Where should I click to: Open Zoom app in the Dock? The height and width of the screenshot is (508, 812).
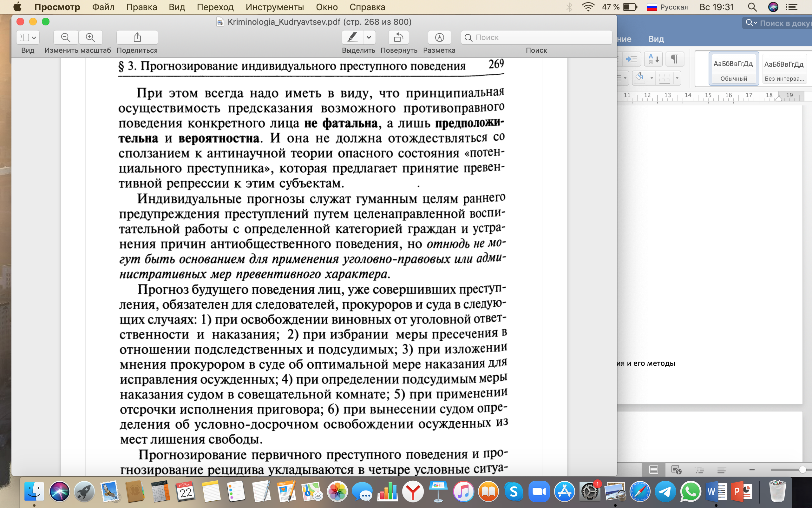point(539,491)
